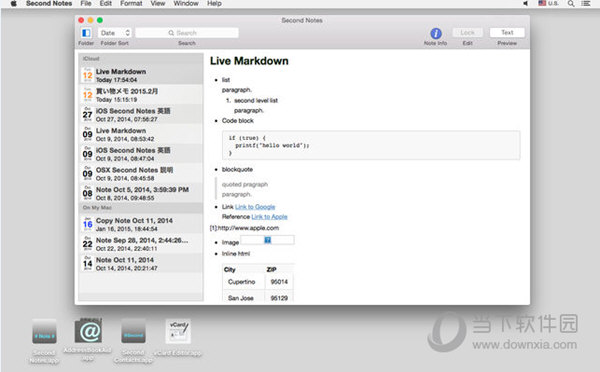Click the calendar icon showing blue 16
600x372 pixels.
88,224
